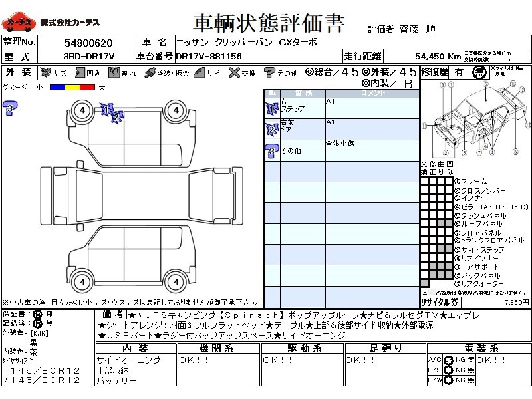Viewport: 532px width, 399px height.
Task: Click the 外装 section header
Action: 18,72
